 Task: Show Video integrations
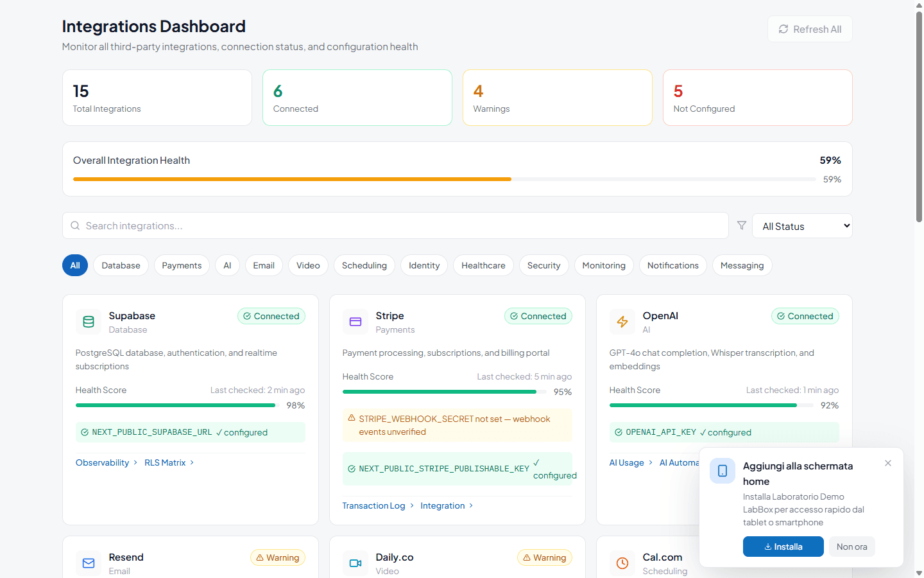click(308, 265)
